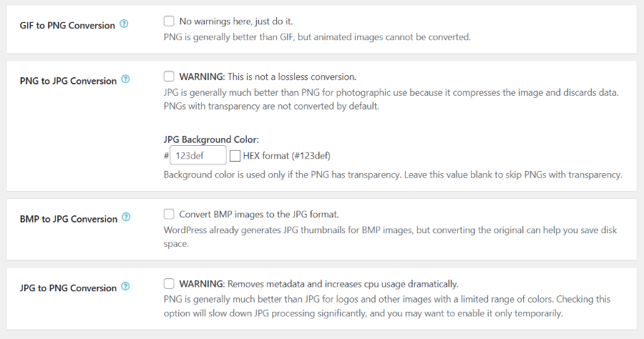Click the 'HEX format (#123def)' hint text
The width and height of the screenshot is (644, 339).
coord(287,156)
